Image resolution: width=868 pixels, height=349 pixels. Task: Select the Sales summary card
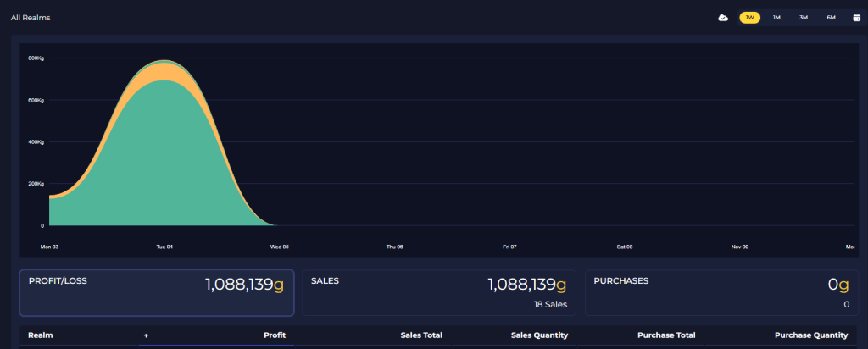[x=438, y=292]
